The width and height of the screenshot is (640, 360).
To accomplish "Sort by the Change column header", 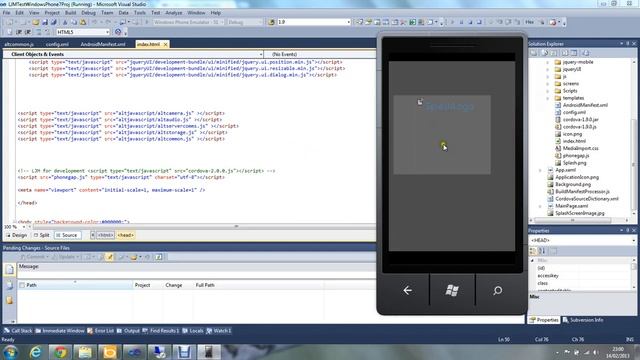I will tap(173, 285).
